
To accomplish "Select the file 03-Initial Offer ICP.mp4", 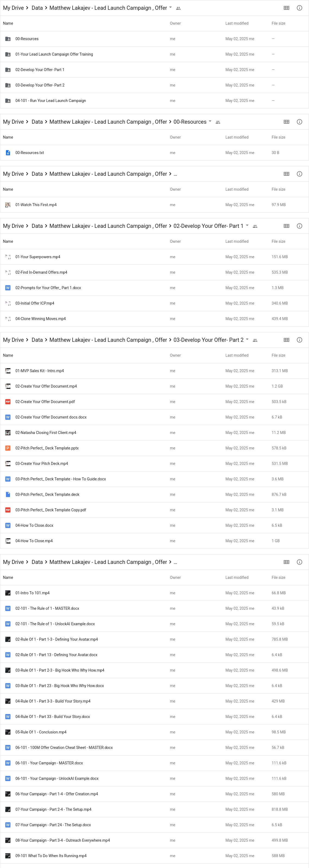I will [x=154, y=303].
